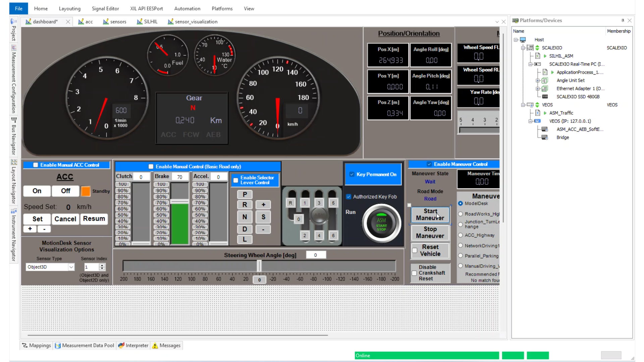Click the Stop Maneuver button

point(430,233)
